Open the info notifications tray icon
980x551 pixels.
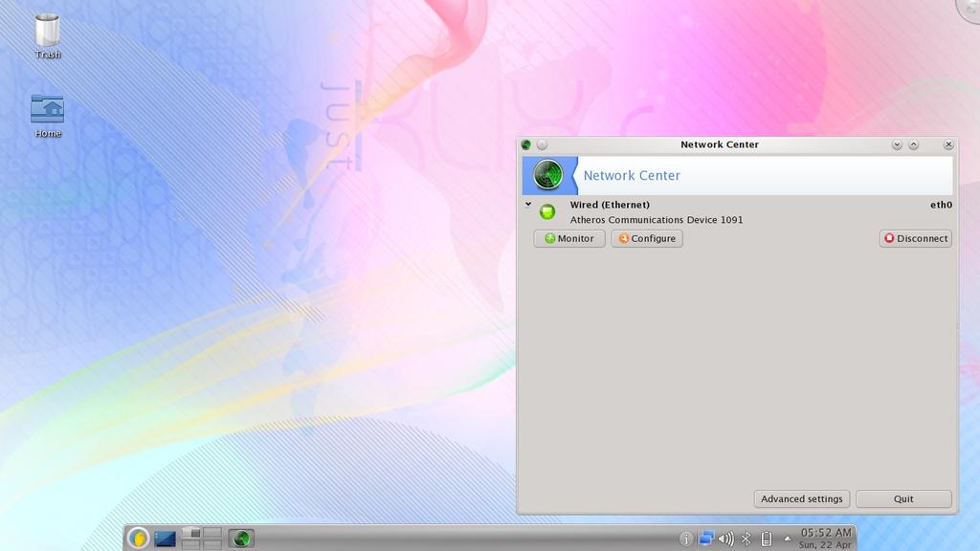coord(685,539)
